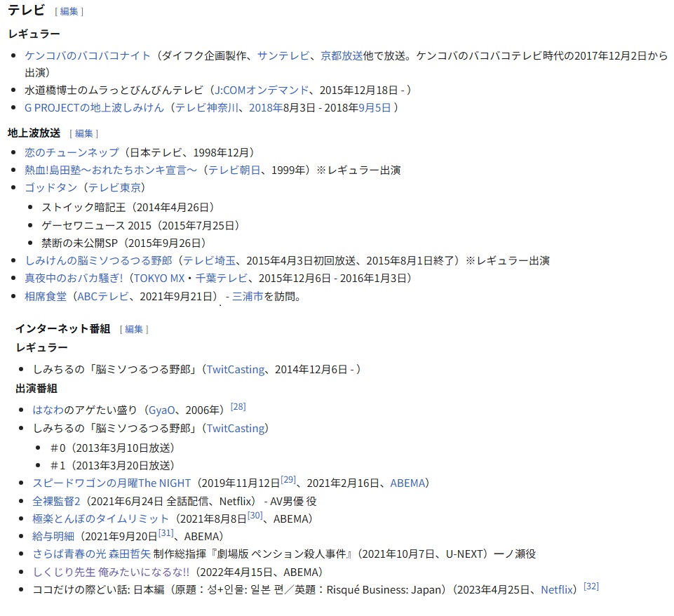The image size is (674, 616).
Task: Click the 2018年 date link
Action: coord(265,108)
